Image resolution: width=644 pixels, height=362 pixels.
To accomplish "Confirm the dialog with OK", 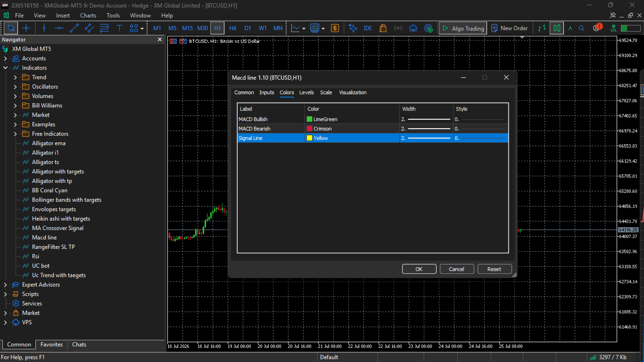I will click(x=419, y=269).
